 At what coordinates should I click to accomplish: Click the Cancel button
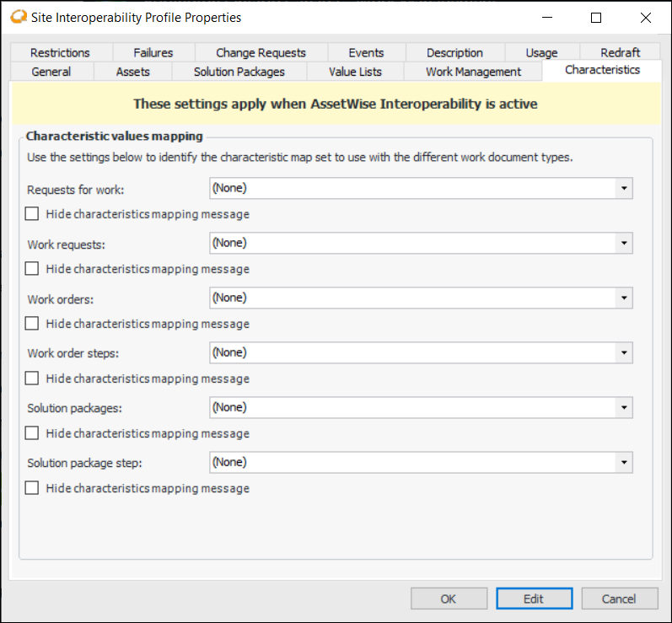click(619, 599)
